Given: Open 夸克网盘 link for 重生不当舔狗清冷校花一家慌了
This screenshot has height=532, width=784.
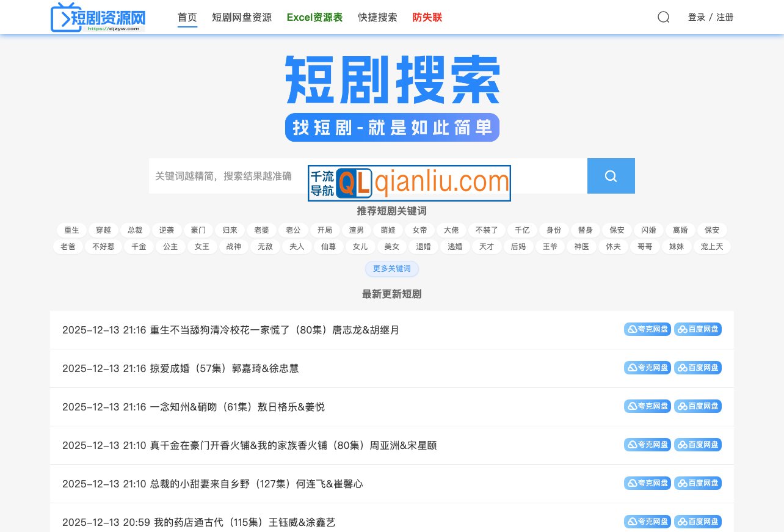Looking at the screenshot, I should (647, 329).
